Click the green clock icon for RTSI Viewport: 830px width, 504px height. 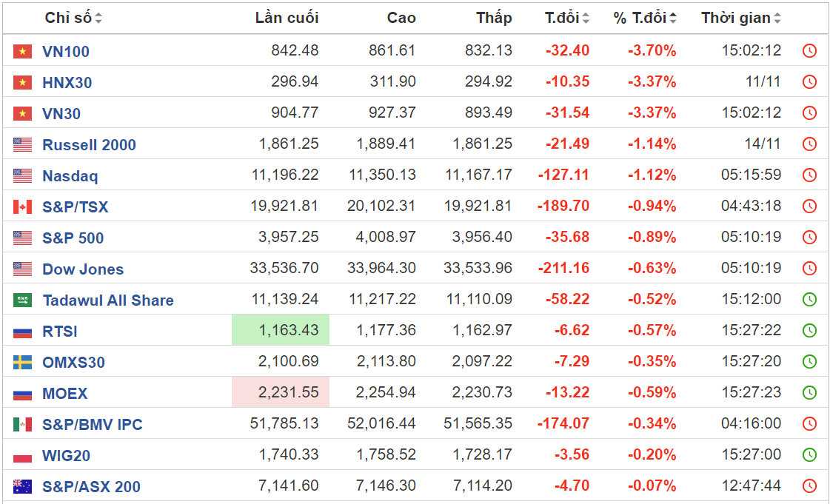(x=809, y=331)
